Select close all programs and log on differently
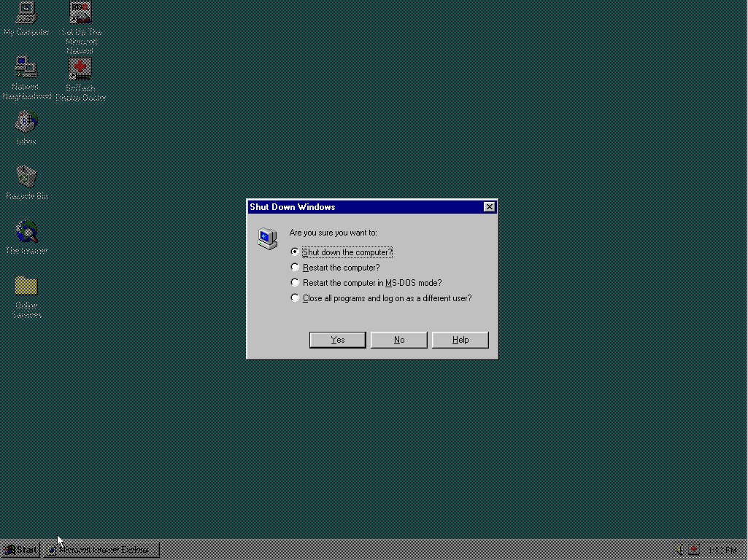Screen dimensions: 748x560 [x=295, y=297]
